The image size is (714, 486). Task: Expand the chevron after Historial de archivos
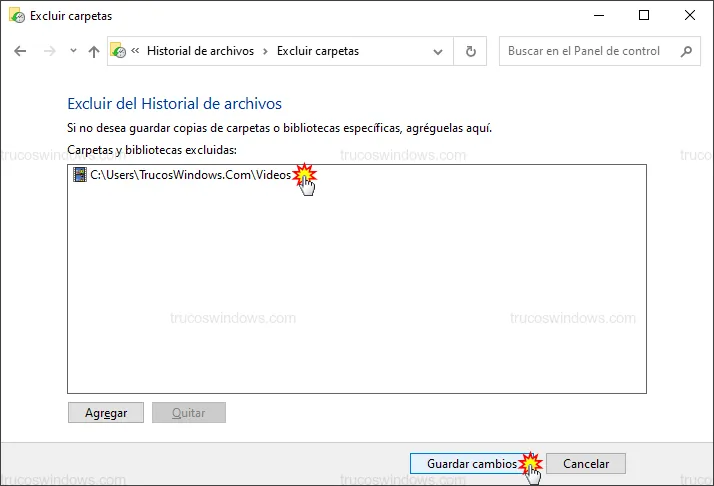coord(265,51)
